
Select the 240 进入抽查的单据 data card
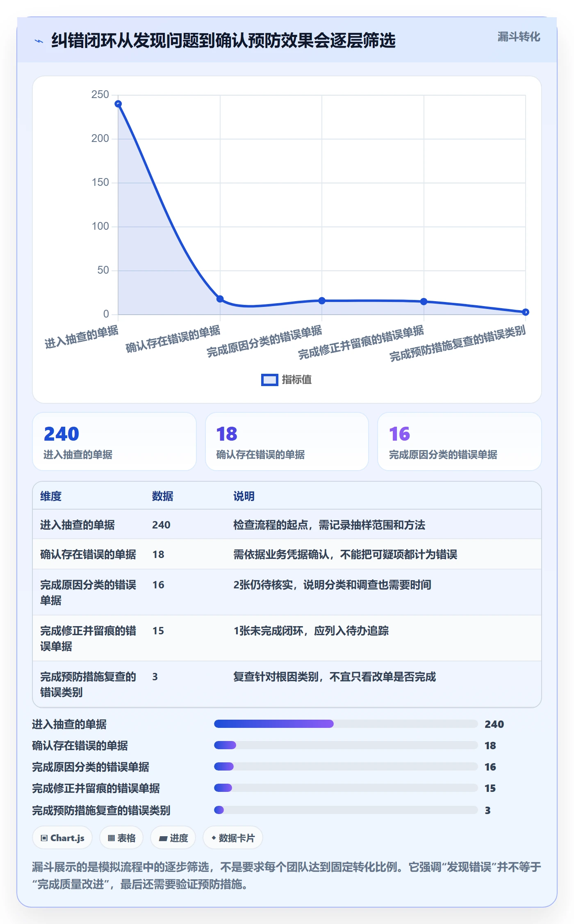pos(114,441)
